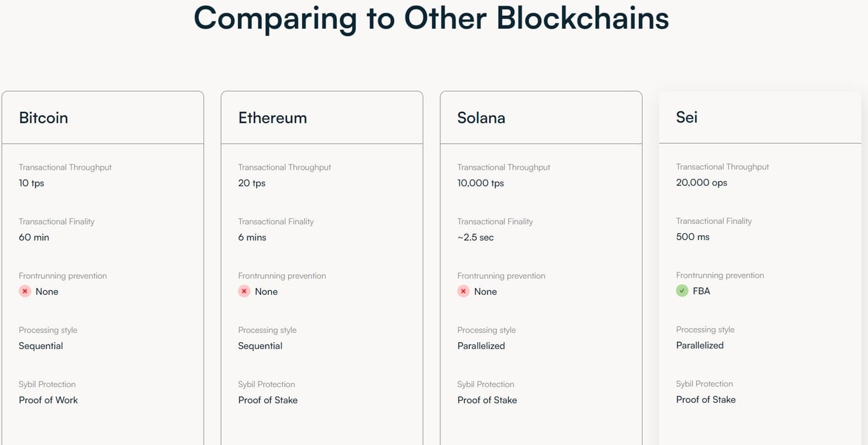
Task: Click the red X icon under Bitcoin
Action: (25, 291)
